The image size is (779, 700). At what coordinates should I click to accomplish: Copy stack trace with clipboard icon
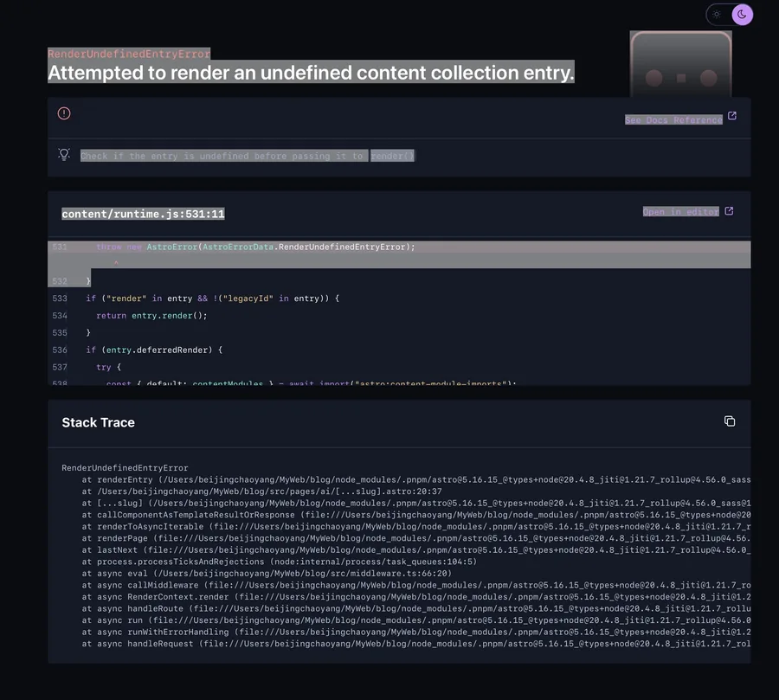coord(730,421)
